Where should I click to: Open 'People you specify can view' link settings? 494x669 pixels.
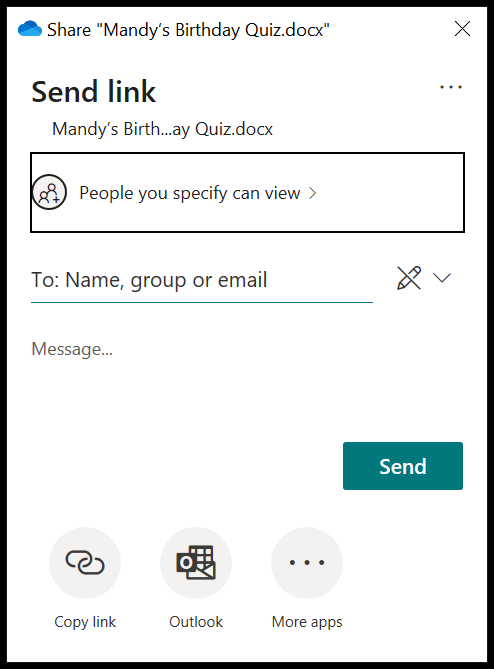tap(247, 192)
